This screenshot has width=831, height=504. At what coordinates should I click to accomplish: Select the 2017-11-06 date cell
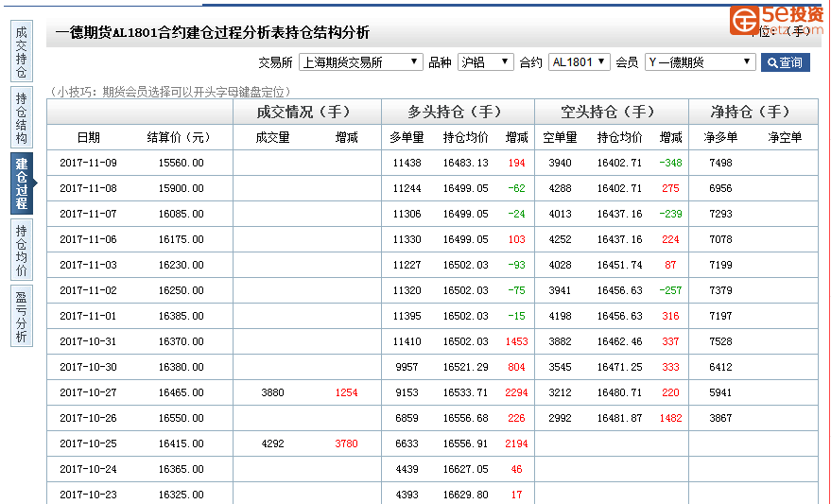[x=89, y=239]
